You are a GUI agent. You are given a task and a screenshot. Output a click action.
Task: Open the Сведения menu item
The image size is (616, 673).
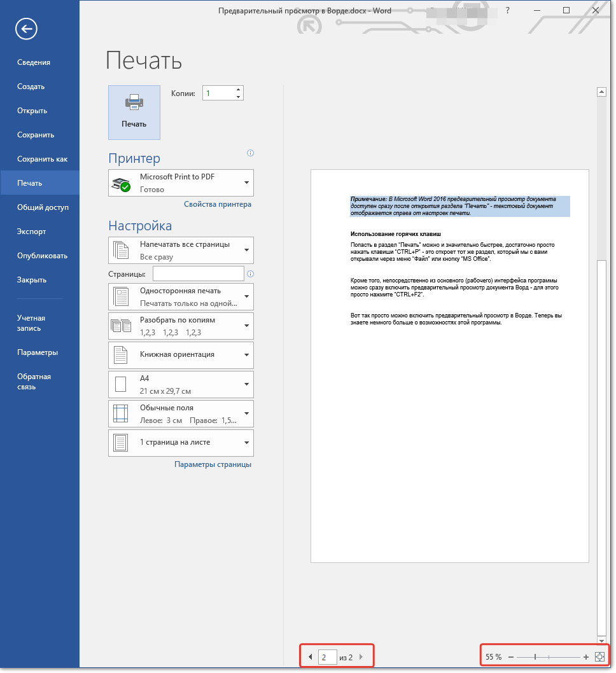pos(34,62)
